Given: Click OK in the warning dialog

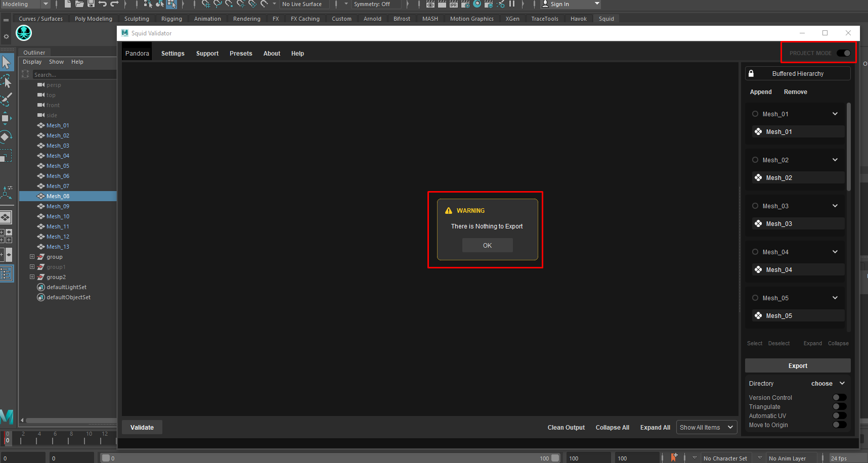Looking at the screenshot, I should tap(487, 245).
